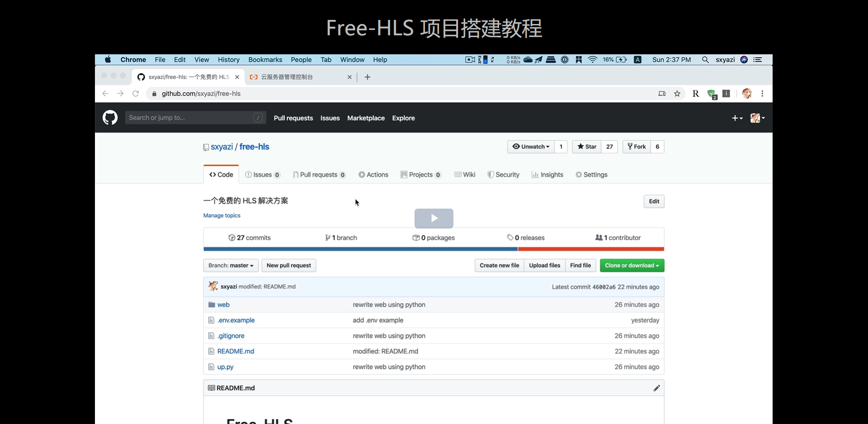Open Chrome's three-dot menu

coord(762,94)
